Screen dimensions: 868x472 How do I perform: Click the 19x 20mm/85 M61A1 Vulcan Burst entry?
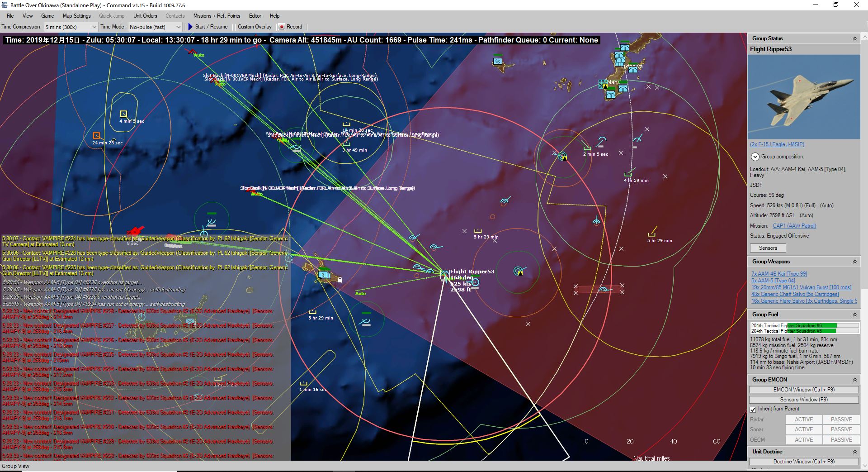801,287
